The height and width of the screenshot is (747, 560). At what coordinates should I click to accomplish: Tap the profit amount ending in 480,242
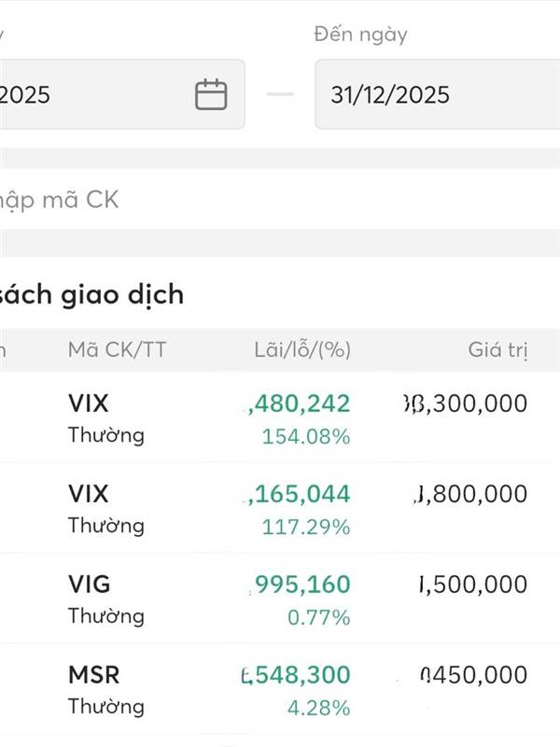click(x=299, y=403)
